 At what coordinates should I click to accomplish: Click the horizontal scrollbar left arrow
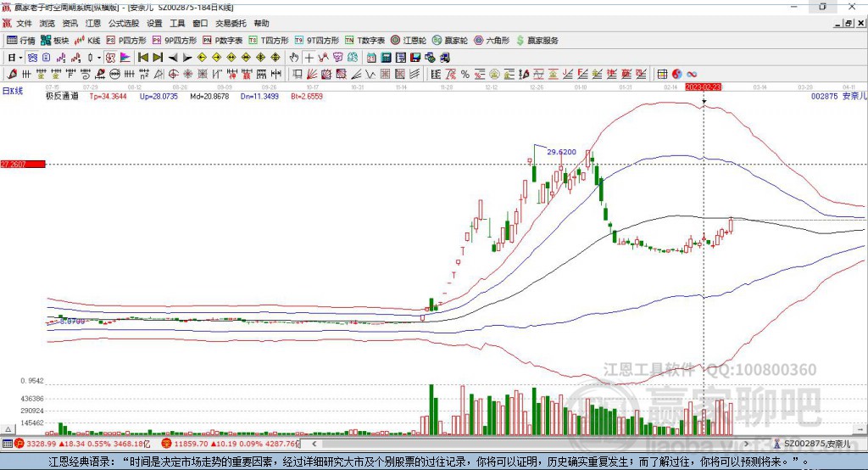pyautogui.click(x=314, y=444)
